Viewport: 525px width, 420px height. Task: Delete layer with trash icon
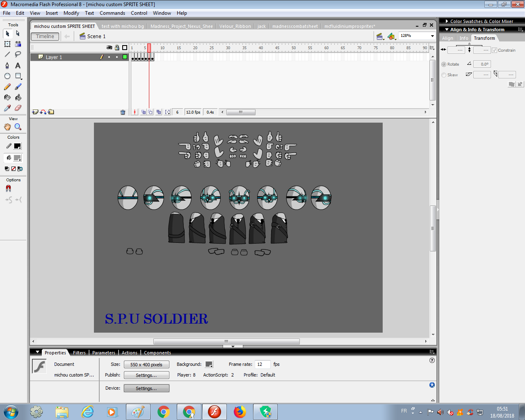click(x=123, y=112)
